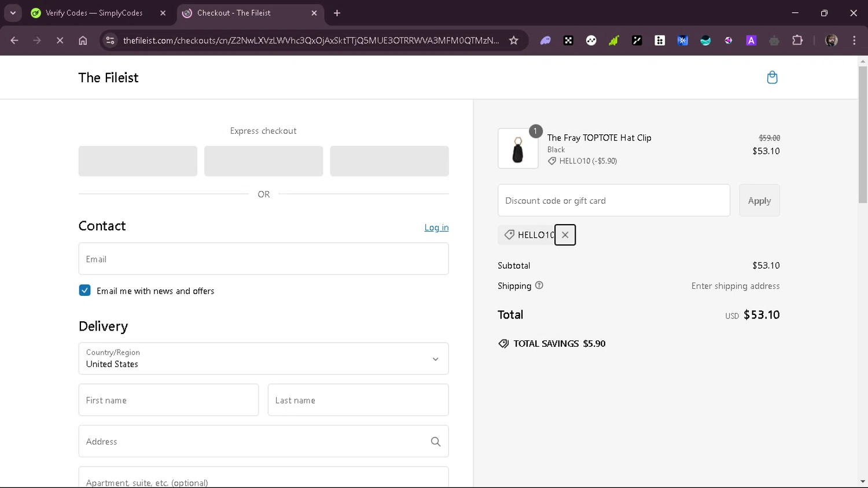Focus the Apartment, suite, etc. field
This screenshot has width=868, height=488.
[263, 478]
